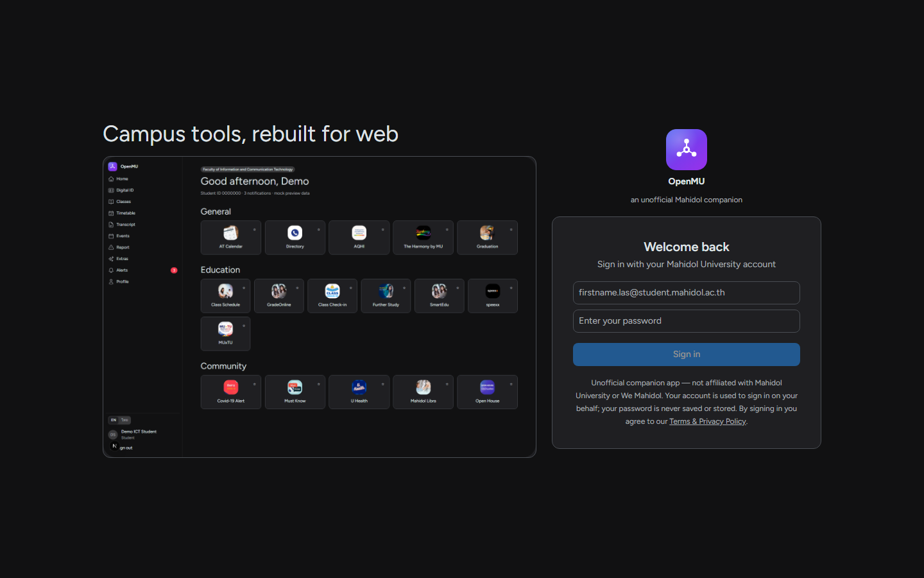Click an unofficial Mahidol companion tagline
This screenshot has height=578, width=924.
click(687, 200)
